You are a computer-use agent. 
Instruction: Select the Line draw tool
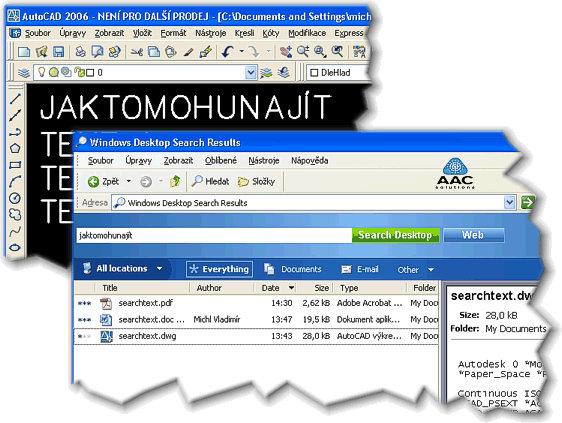click(15, 99)
